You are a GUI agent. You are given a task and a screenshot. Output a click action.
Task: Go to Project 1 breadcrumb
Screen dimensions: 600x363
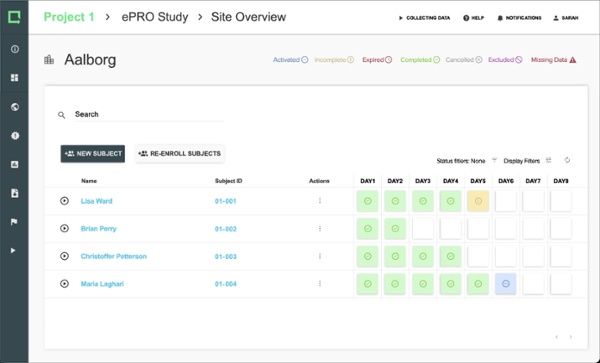coord(69,17)
